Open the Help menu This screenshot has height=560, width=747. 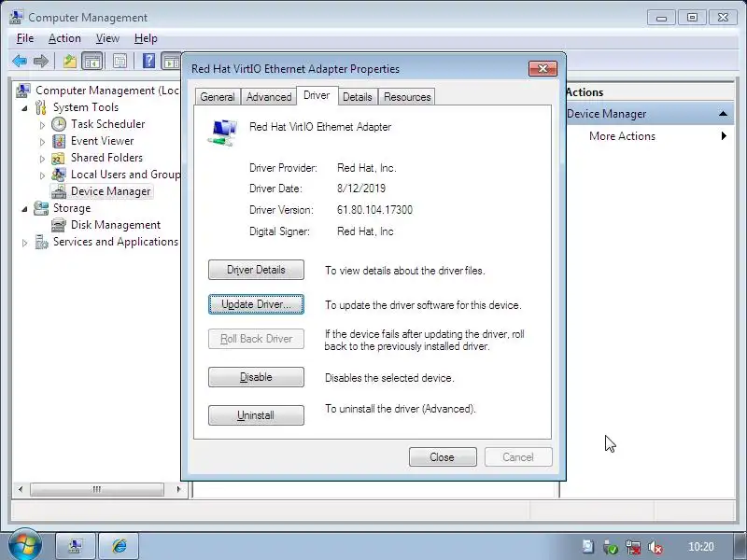[x=146, y=38]
